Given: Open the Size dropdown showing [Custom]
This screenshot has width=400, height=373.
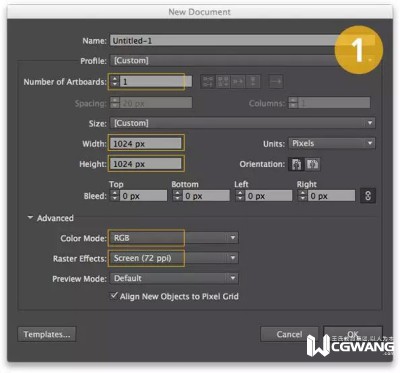Looking at the screenshot, I should 243,123.
